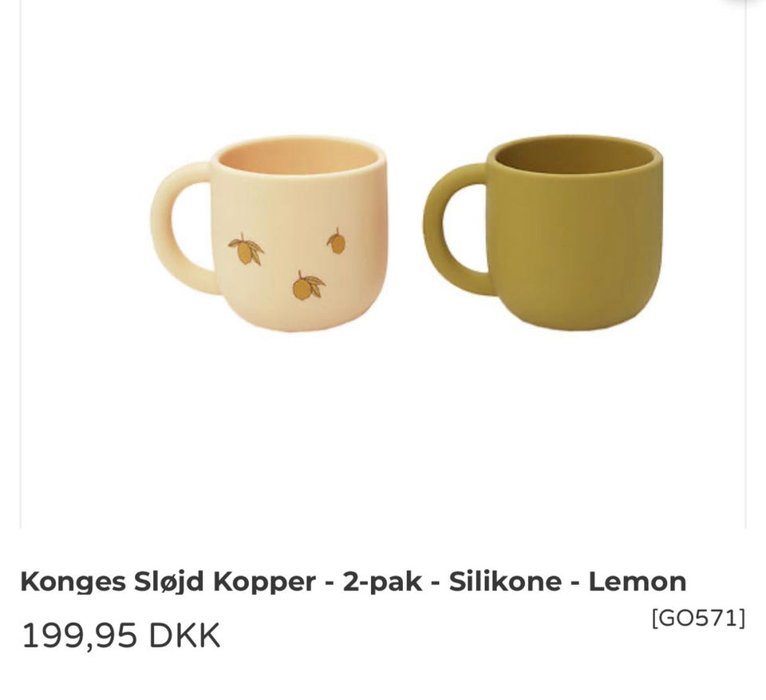Click the DKK currency label
The image size is (766, 700).
(x=184, y=635)
